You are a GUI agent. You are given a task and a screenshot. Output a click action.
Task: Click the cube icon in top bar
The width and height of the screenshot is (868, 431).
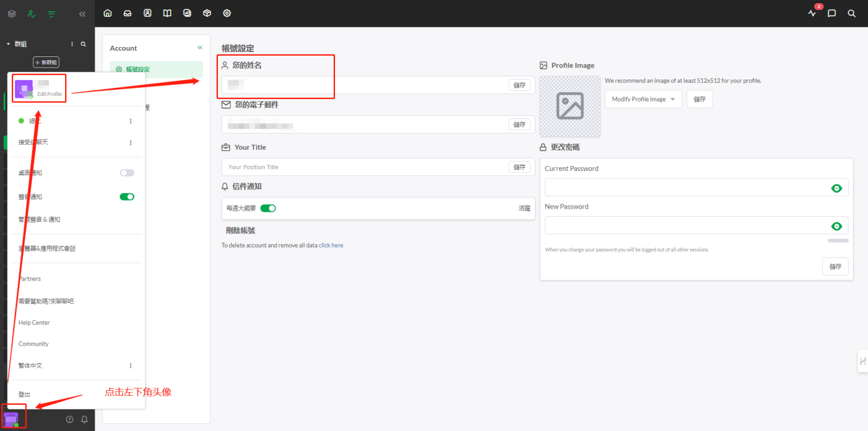tap(207, 13)
